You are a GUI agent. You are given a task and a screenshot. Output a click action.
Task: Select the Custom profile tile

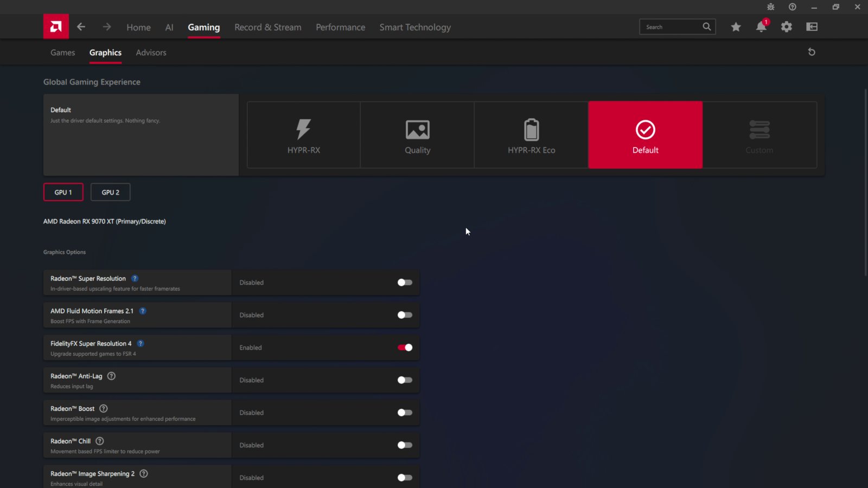tap(759, 135)
